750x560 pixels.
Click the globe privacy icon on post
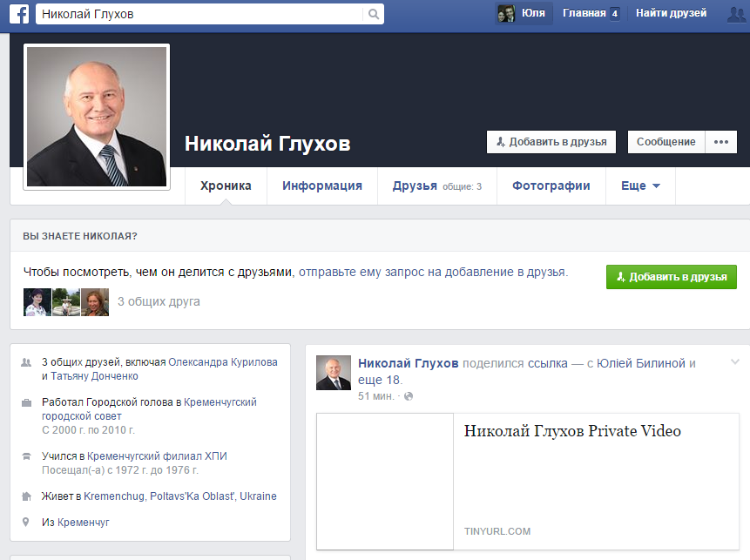click(409, 396)
